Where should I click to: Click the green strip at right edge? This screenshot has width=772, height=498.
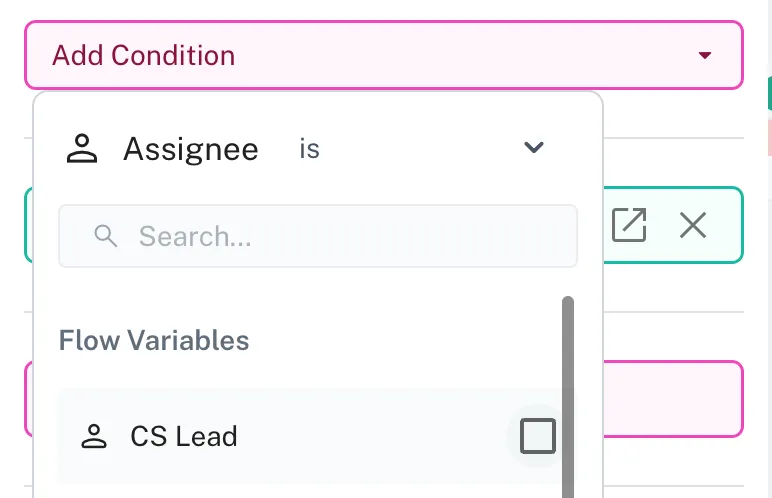click(x=769, y=92)
